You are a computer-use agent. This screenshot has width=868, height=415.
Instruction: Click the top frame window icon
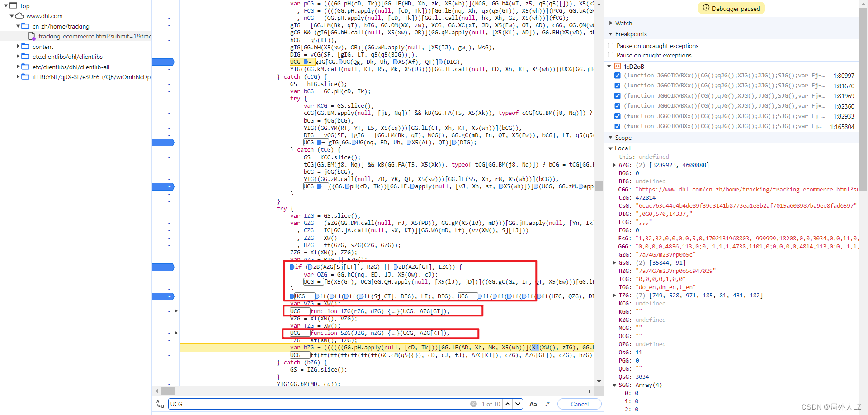[x=13, y=5]
